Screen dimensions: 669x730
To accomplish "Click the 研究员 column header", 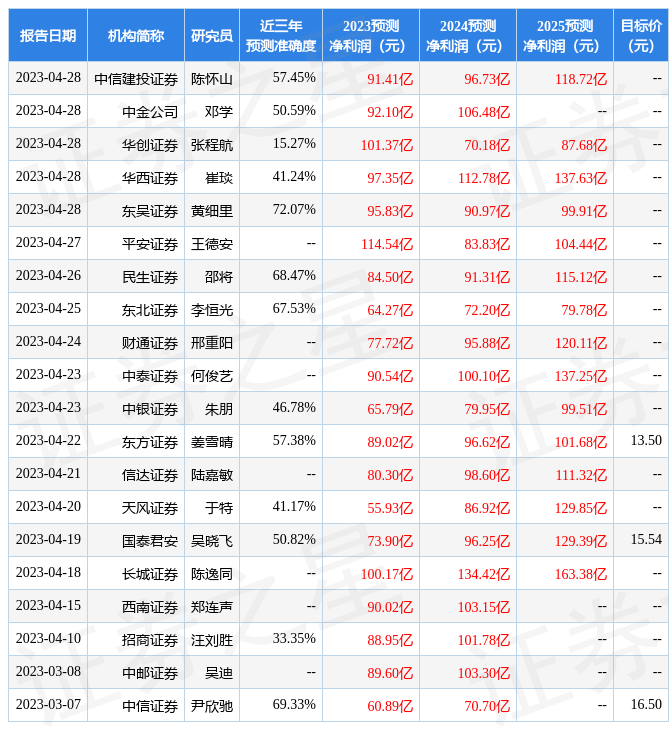I will click(212, 35).
